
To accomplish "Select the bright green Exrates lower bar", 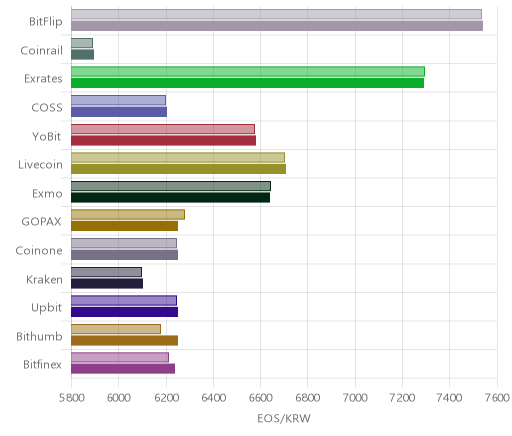I will click(x=247, y=83).
